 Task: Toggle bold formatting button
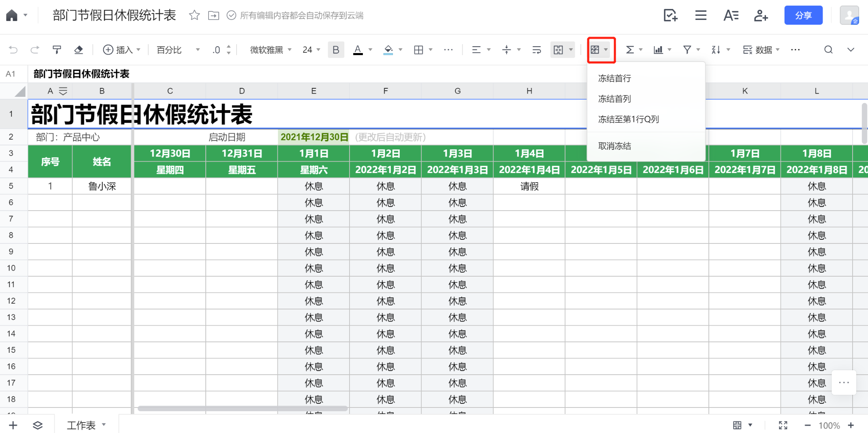coord(336,50)
